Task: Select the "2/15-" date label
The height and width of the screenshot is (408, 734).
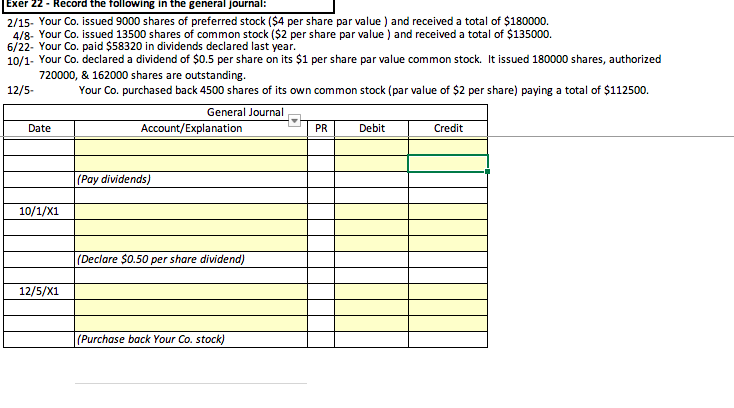Action: (20, 23)
